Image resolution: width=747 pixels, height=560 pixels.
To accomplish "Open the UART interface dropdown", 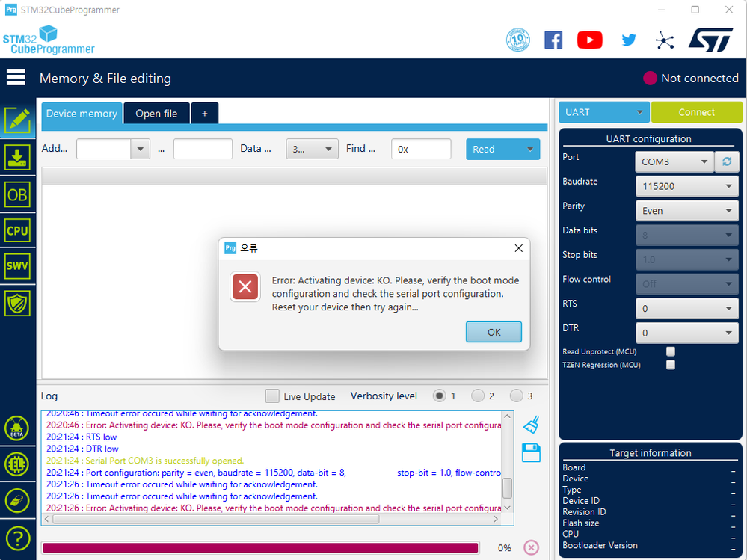I will point(604,112).
